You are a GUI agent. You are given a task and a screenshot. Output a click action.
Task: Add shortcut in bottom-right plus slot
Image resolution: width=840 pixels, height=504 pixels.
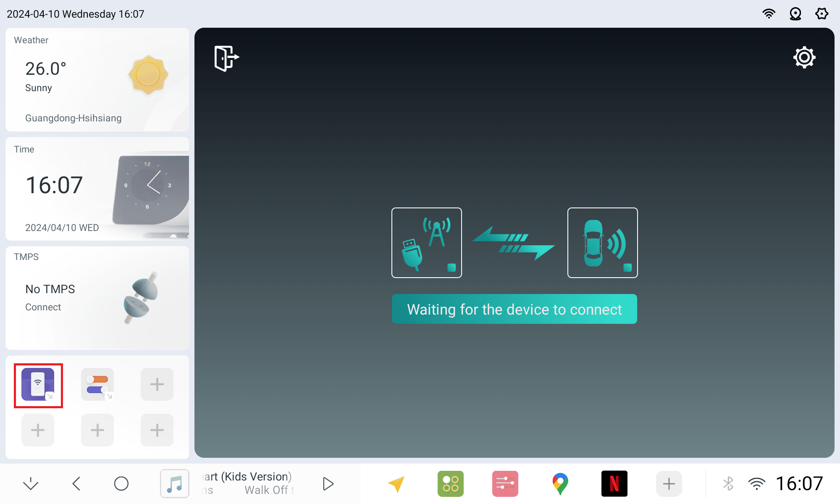pyautogui.click(x=157, y=430)
